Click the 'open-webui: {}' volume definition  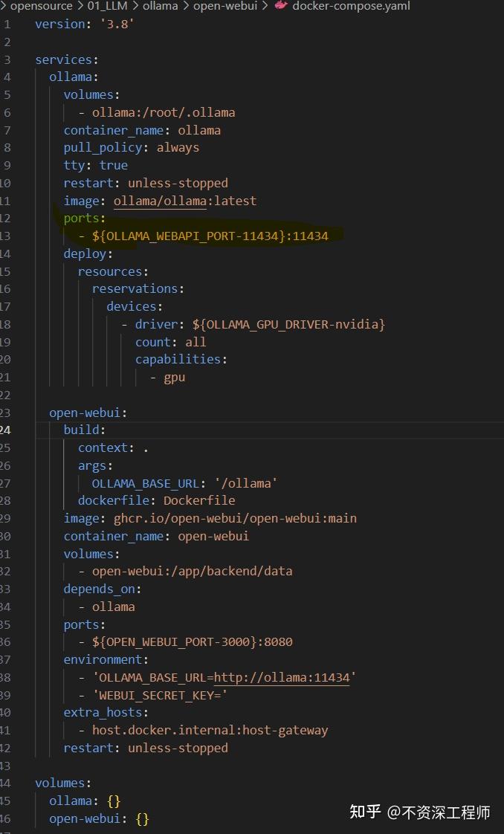click(100, 818)
